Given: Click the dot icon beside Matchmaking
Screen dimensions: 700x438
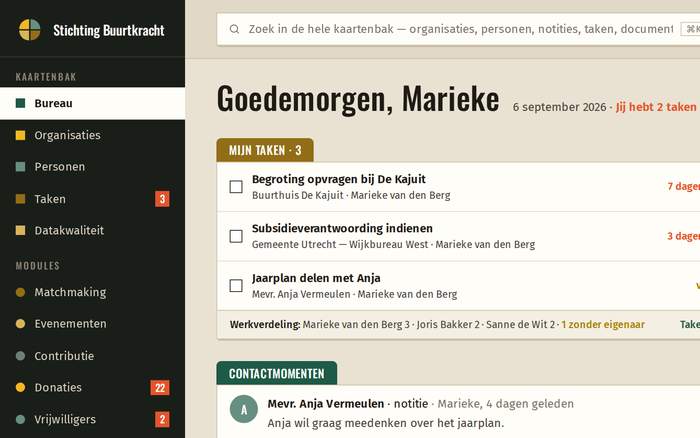Looking at the screenshot, I should pos(21,292).
